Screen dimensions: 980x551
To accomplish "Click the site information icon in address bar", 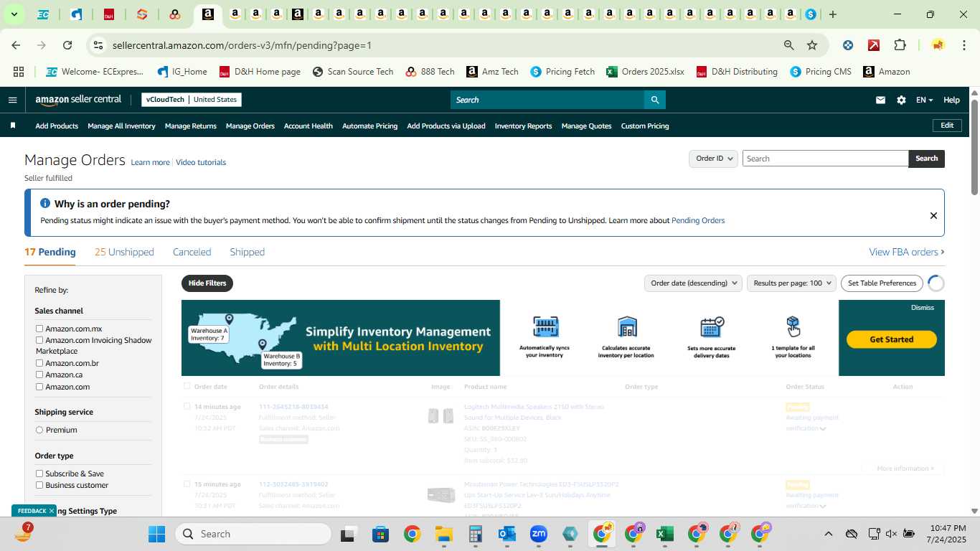I will point(98,45).
